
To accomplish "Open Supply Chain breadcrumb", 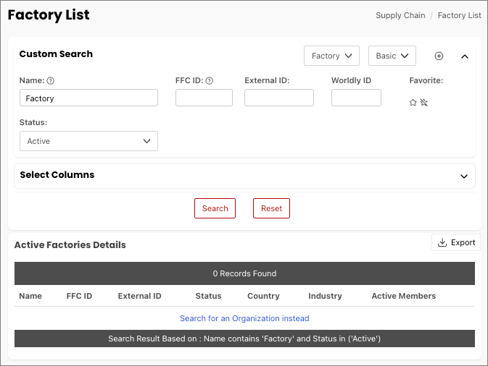I will point(400,15).
